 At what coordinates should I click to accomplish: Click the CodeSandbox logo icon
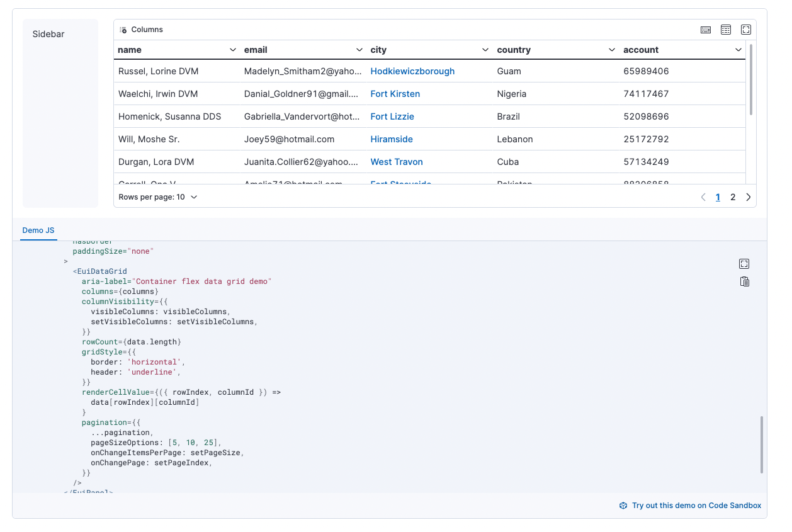[623, 505]
